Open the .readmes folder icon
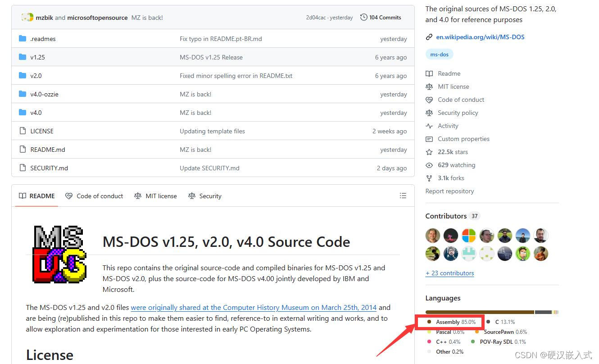The height and width of the screenshot is (364, 599). pyautogui.click(x=23, y=39)
